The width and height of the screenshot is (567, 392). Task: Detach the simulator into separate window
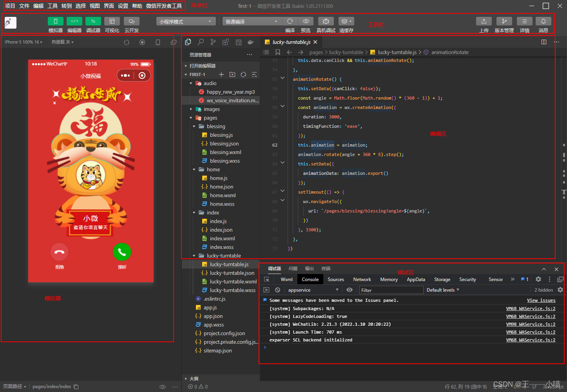pyautogui.click(x=174, y=42)
